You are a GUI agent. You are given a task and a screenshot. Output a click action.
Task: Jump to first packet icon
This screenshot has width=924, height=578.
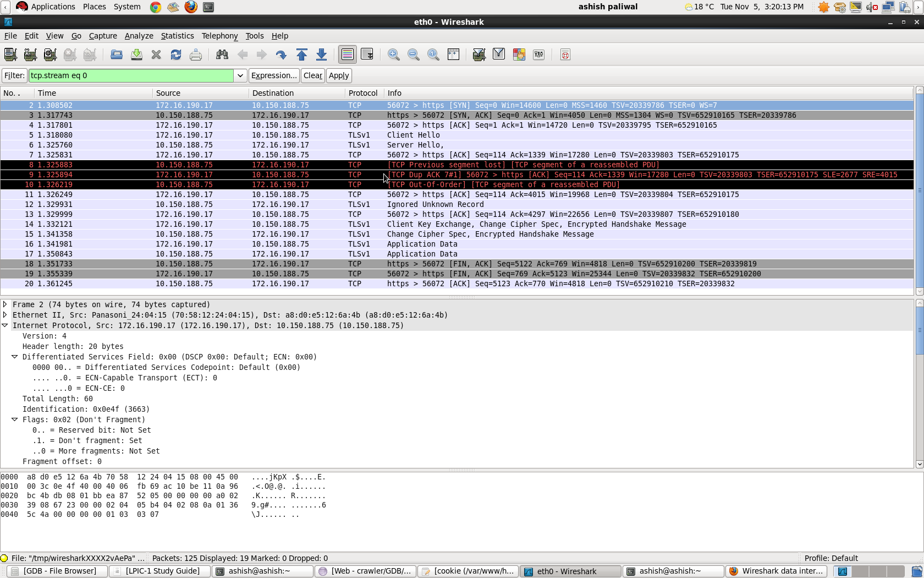[302, 54]
